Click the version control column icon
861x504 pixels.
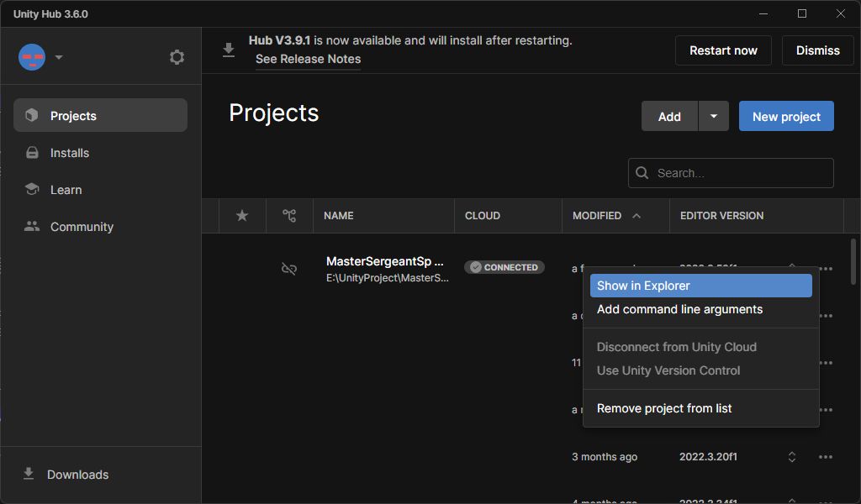(x=289, y=216)
